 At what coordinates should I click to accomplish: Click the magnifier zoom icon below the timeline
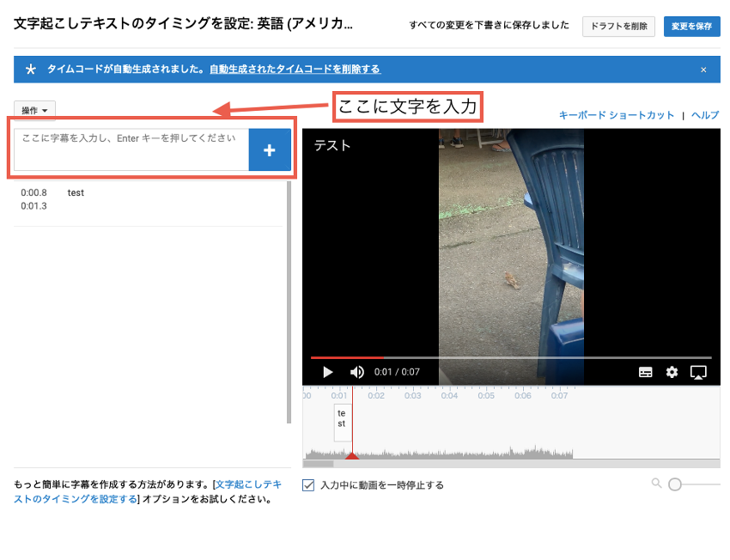point(657,484)
